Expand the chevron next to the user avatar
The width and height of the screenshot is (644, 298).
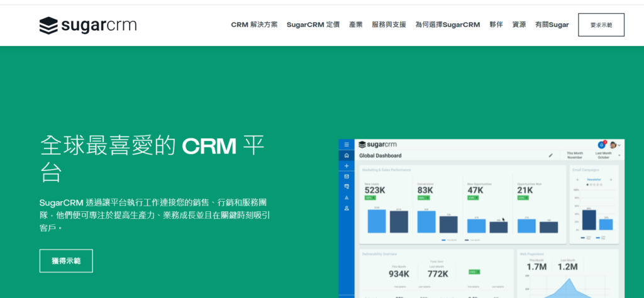pos(619,145)
